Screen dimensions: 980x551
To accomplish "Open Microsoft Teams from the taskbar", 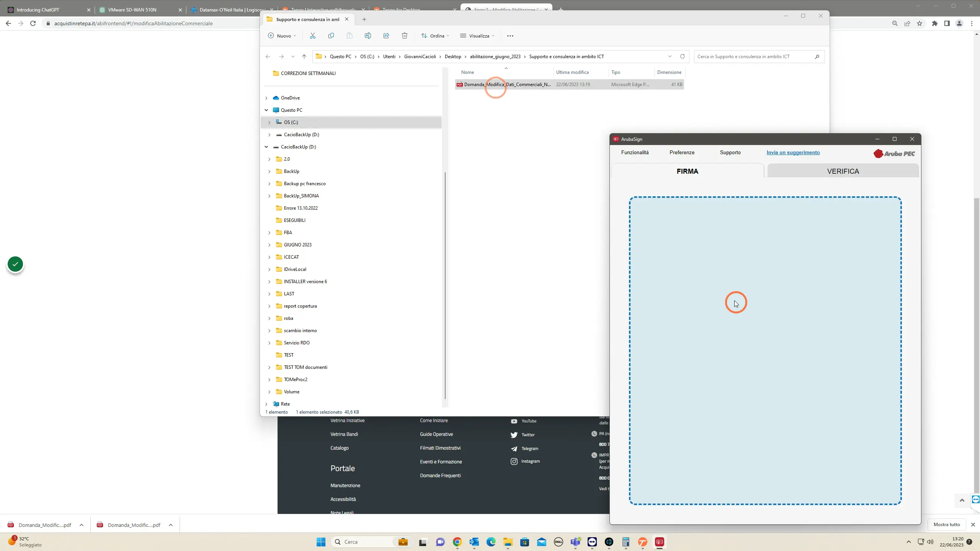I will [575, 542].
